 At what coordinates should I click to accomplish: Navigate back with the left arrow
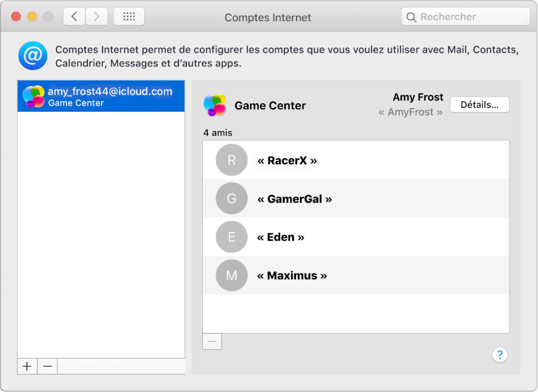point(74,16)
